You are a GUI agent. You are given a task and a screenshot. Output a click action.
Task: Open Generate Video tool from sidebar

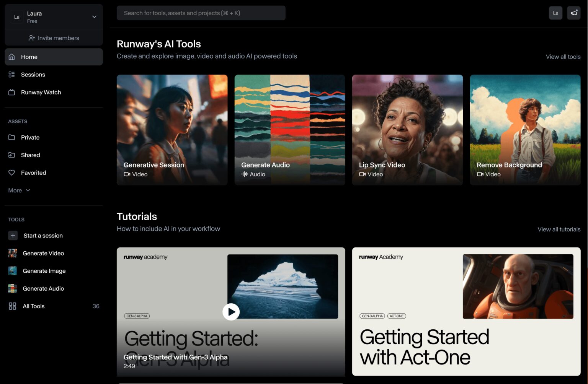[54, 253]
